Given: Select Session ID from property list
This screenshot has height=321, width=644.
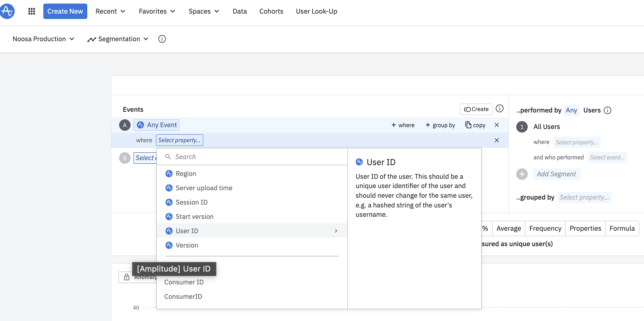Looking at the screenshot, I should click(191, 202).
